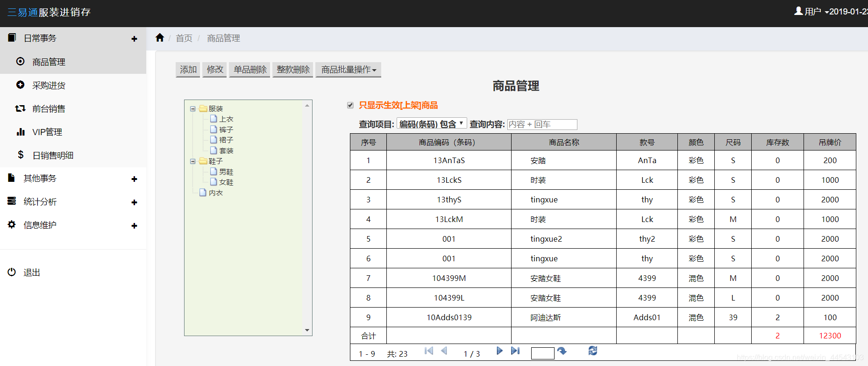This screenshot has height=366, width=868.
Task: Expand 统计分析 plus sign
Action: pyautogui.click(x=134, y=202)
